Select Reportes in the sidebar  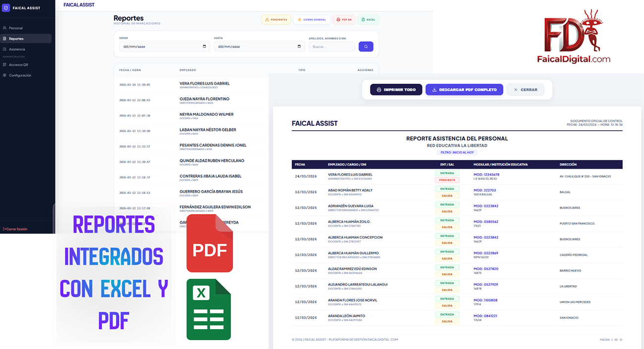[x=16, y=39]
